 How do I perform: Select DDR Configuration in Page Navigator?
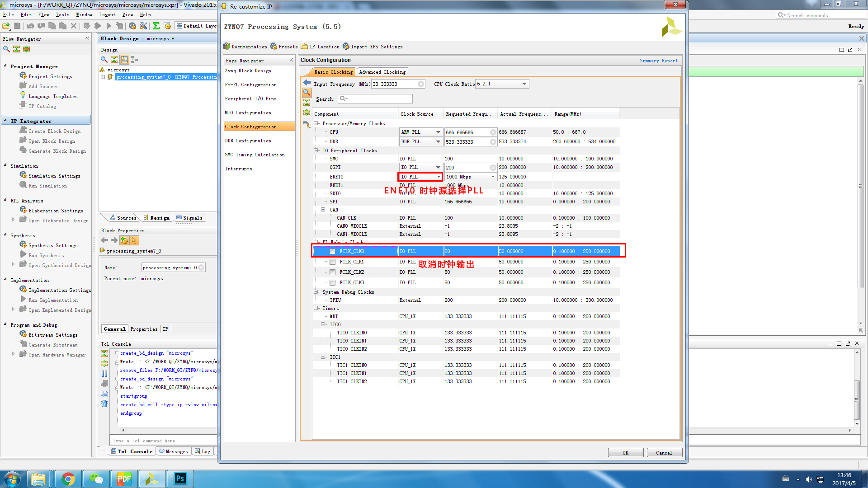259,141
